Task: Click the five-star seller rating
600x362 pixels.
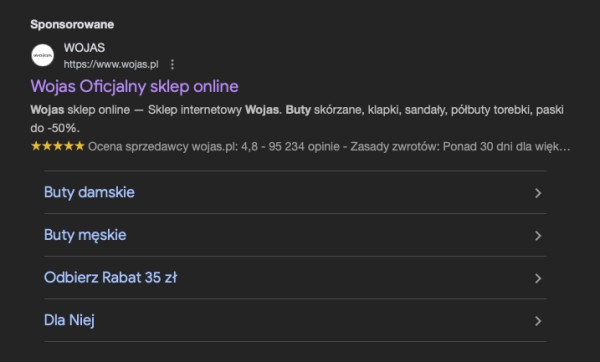Action: 58,146
